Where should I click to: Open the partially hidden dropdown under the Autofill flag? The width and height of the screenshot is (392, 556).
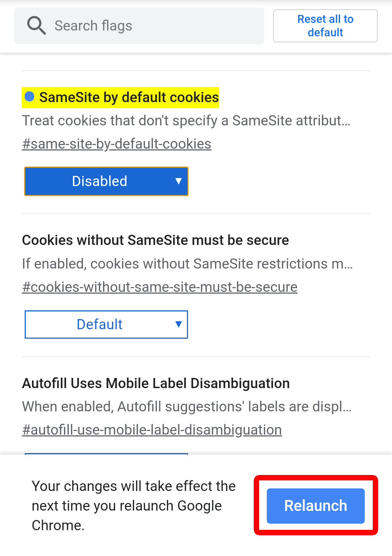pos(106,454)
